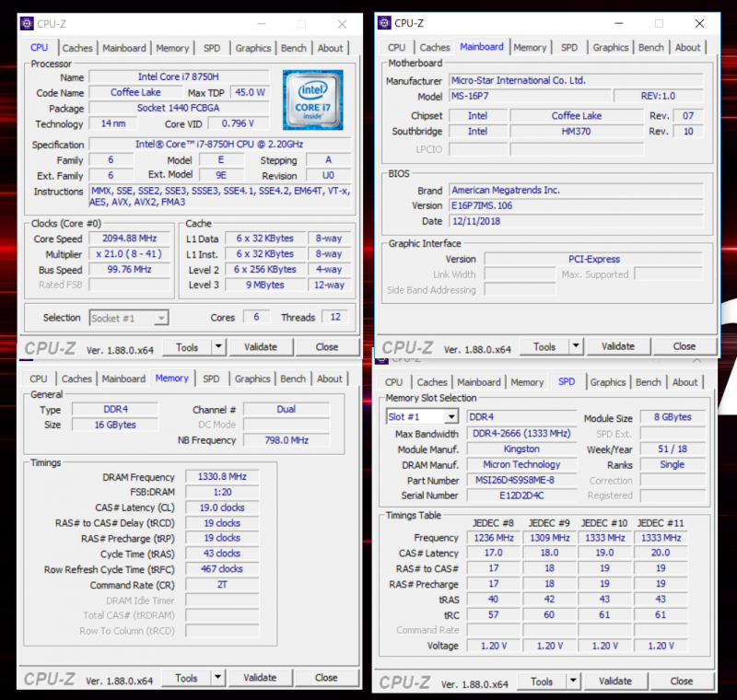Click the Close button in the Memory timings window
The width and height of the screenshot is (737, 700).
point(326,678)
